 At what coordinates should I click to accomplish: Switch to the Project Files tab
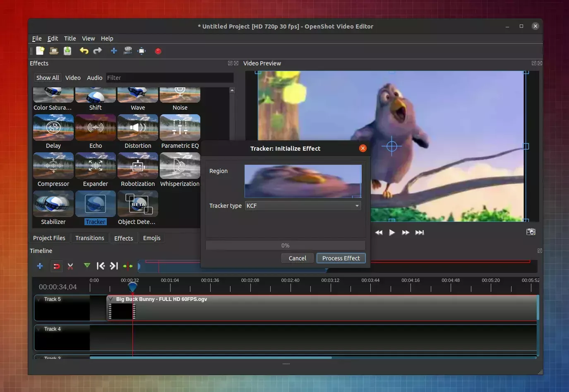coord(49,238)
